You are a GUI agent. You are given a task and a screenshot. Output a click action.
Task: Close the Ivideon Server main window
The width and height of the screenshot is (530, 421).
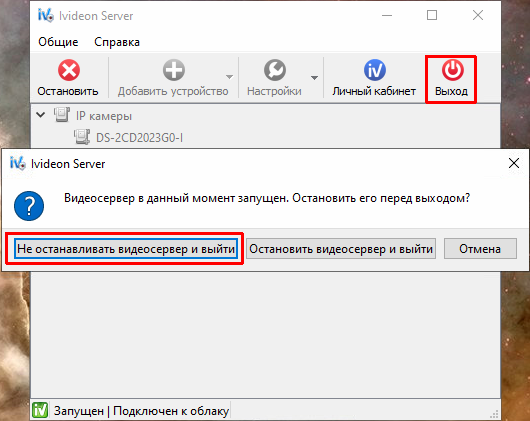tap(478, 15)
